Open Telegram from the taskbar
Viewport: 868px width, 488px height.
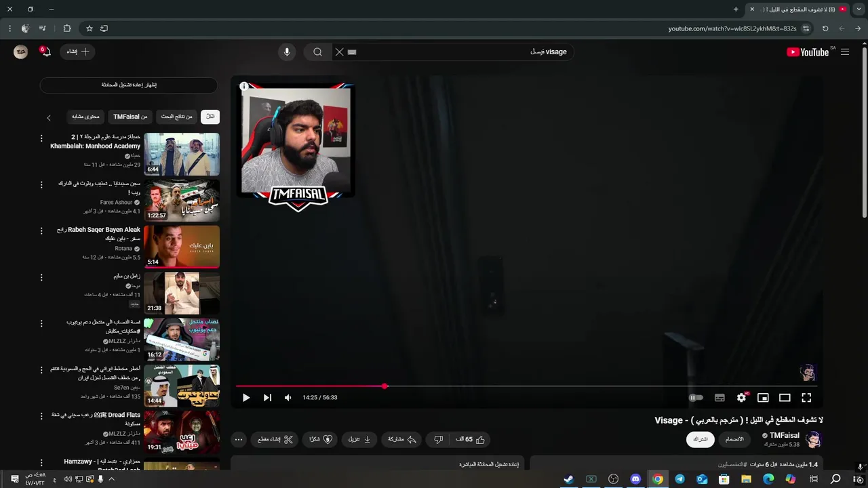679,479
